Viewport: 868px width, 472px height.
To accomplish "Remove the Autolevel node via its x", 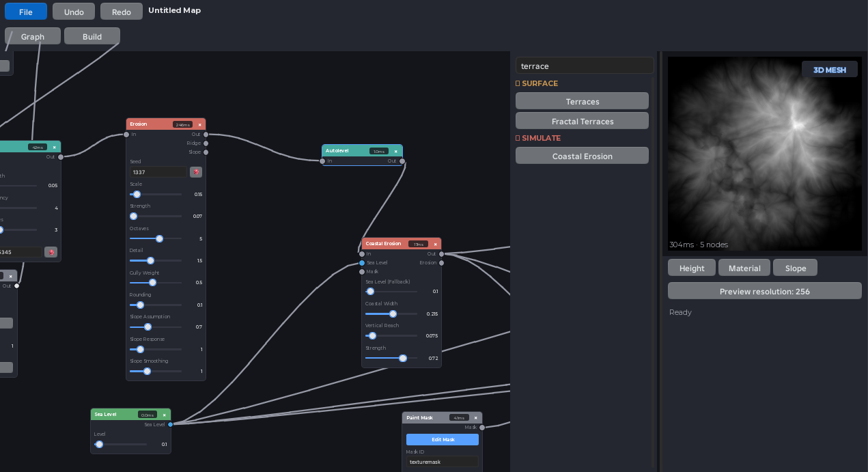I will pyautogui.click(x=397, y=151).
